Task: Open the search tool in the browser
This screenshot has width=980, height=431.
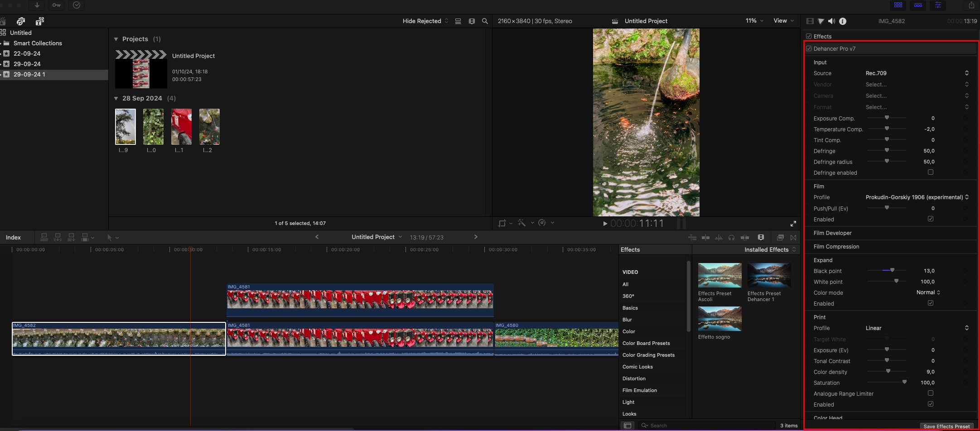Action: click(485, 21)
